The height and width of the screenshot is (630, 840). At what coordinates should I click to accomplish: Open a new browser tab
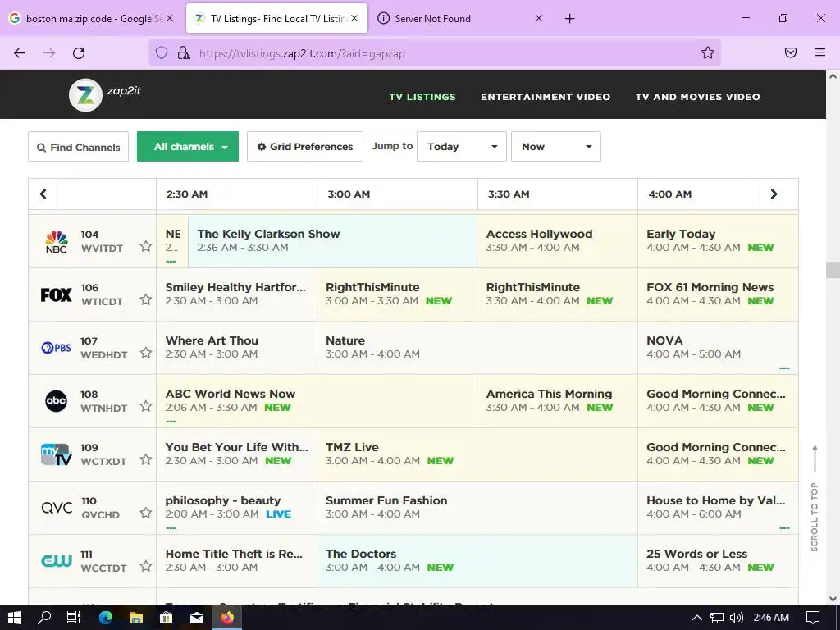pos(570,19)
